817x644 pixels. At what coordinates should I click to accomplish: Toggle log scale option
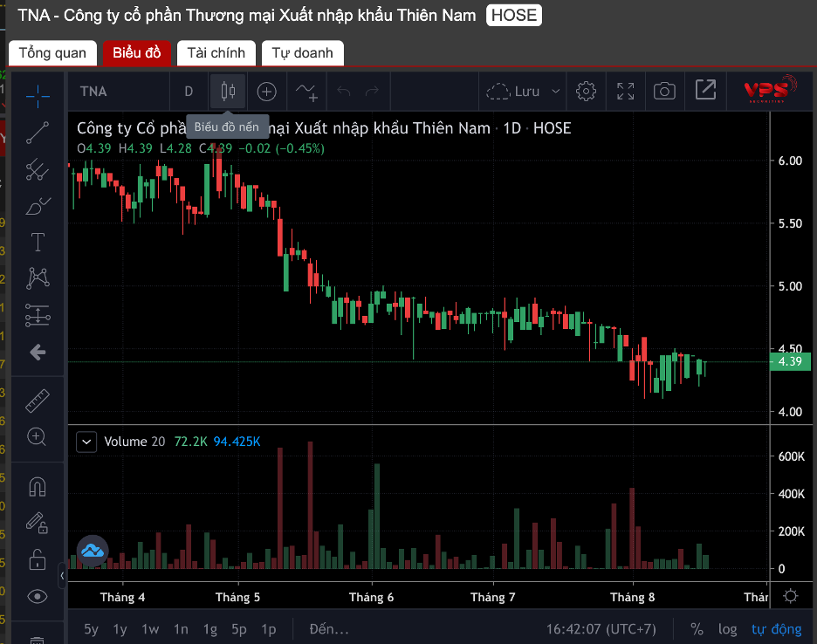click(x=727, y=629)
